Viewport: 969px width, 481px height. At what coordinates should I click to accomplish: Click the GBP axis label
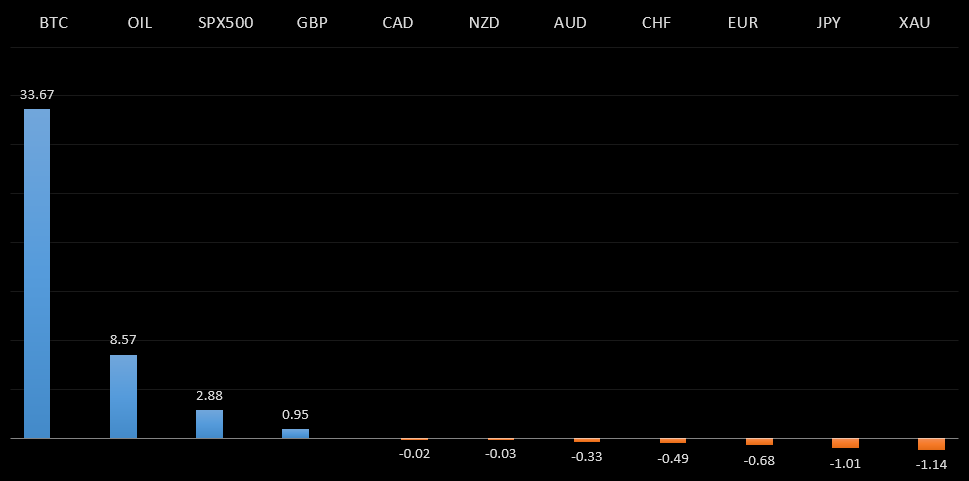pos(312,22)
